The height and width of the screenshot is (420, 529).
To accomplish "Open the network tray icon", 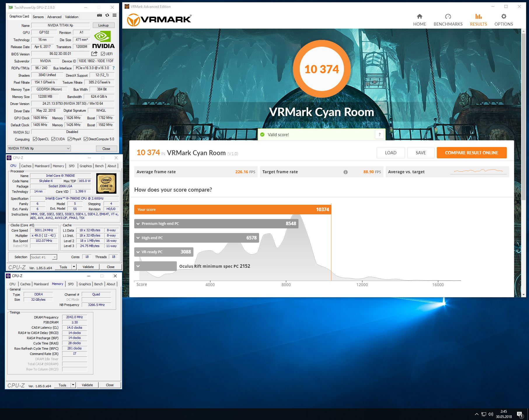I will (483, 414).
